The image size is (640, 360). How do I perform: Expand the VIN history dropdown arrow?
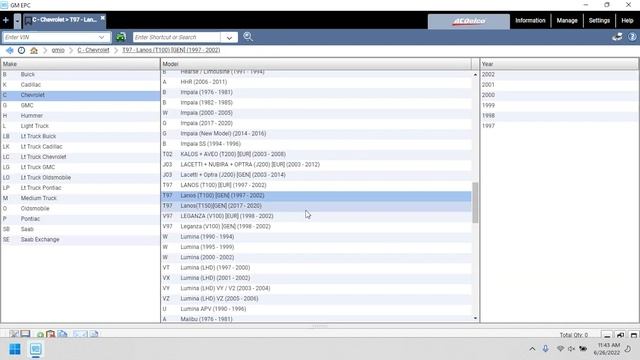pyautogui.click(x=102, y=37)
